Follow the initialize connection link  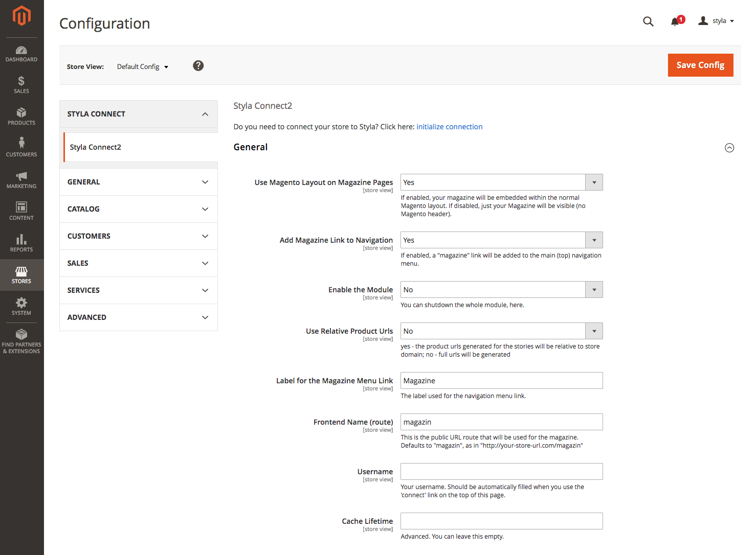[449, 127]
